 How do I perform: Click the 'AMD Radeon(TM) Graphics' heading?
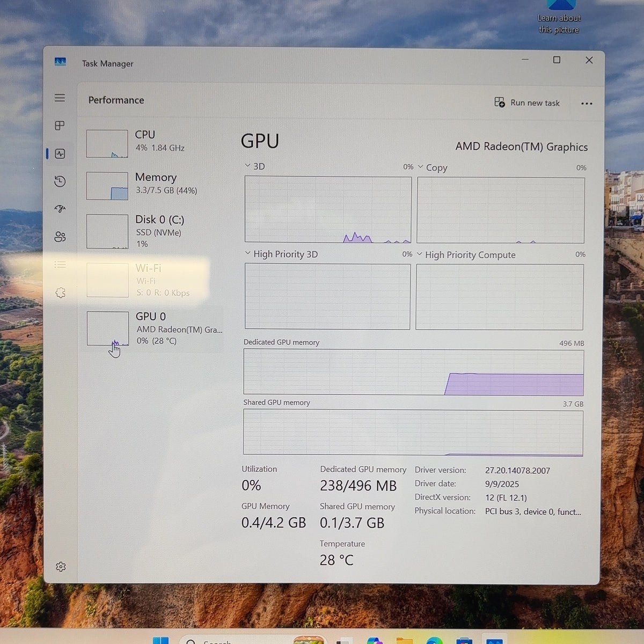(521, 147)
